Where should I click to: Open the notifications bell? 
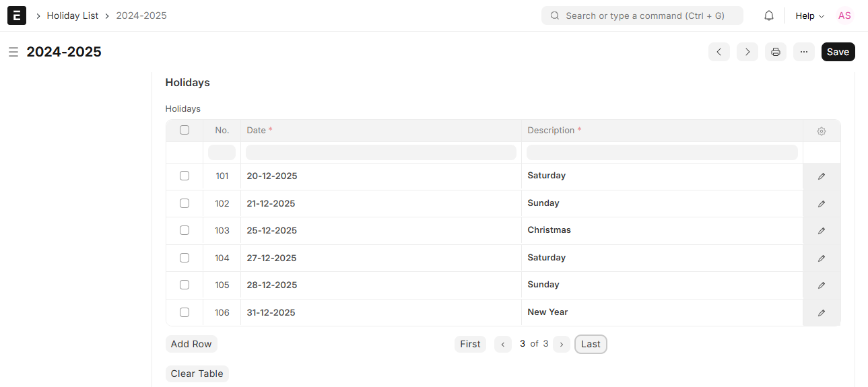(x=769, y=15)
